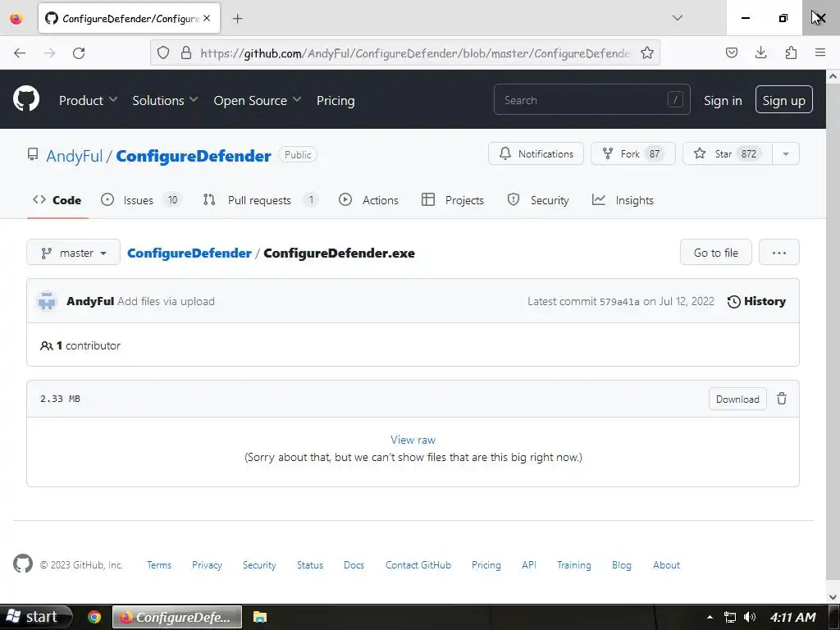Viewport: 840px width, 630px height.
Task: Open browser extensions puzzle icon
Action: [791, 52]
